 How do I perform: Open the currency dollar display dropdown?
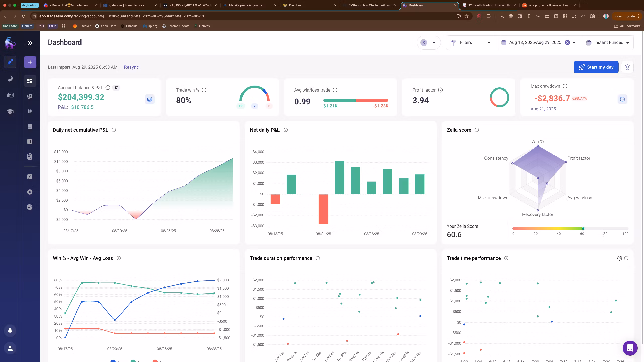coord(429,42)
